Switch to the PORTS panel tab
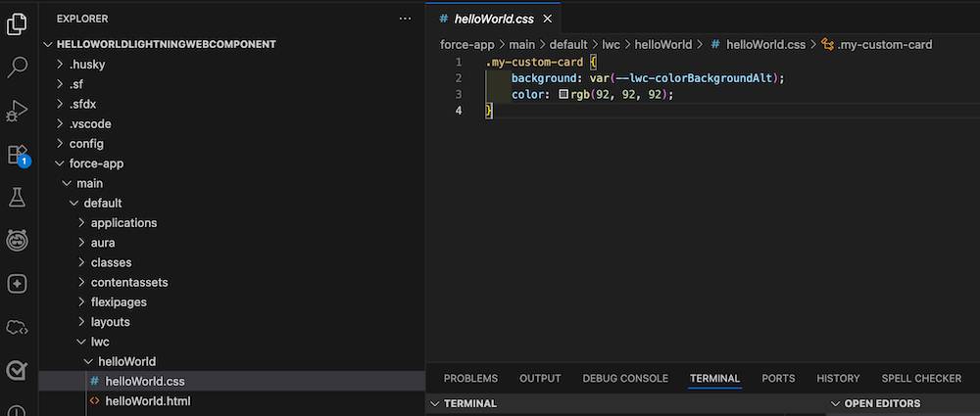Viewport: 980px width, 416px height. click(x=778, y=379)
